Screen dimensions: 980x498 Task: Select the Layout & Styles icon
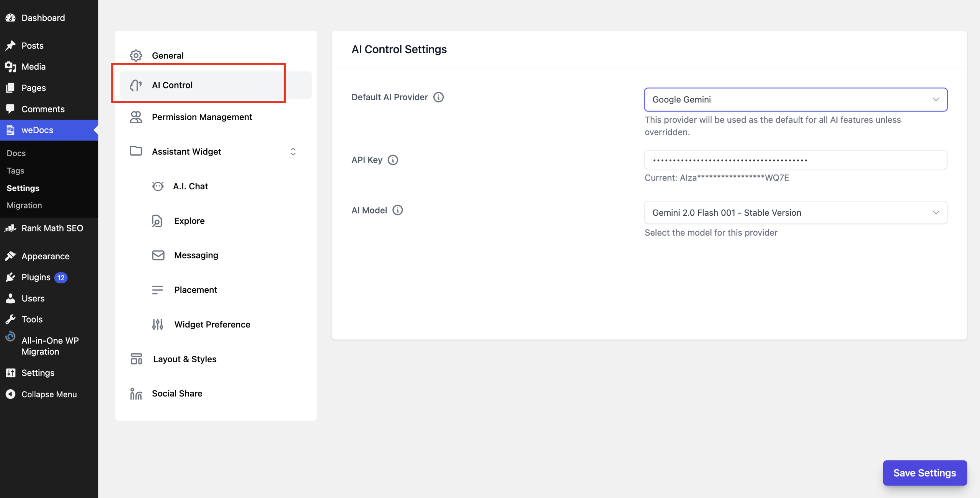[136, 359]
